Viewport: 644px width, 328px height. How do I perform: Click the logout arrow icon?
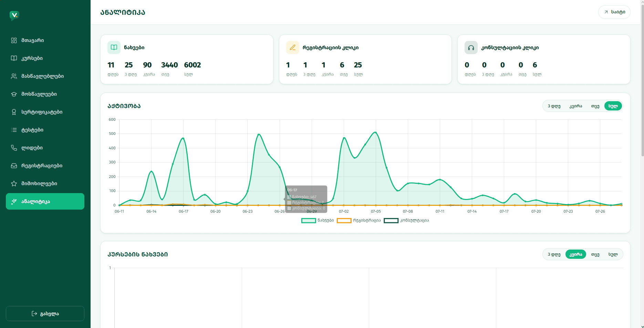coord(34,314)
